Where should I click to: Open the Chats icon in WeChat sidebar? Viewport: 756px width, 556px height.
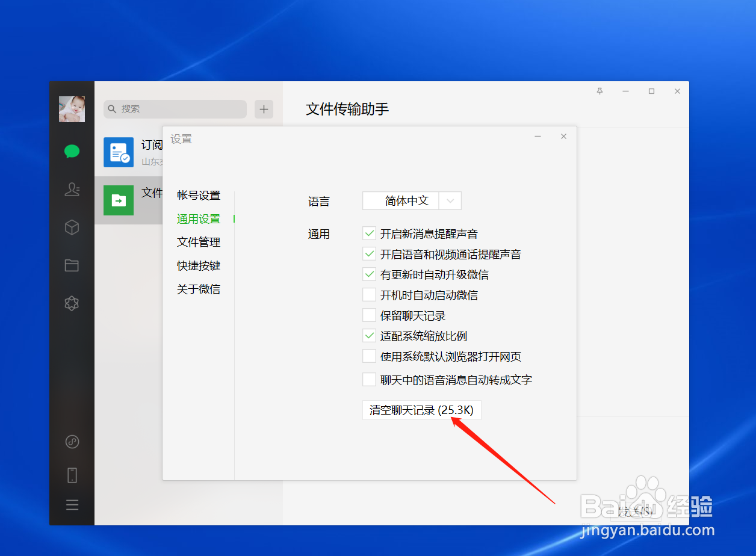72,151
